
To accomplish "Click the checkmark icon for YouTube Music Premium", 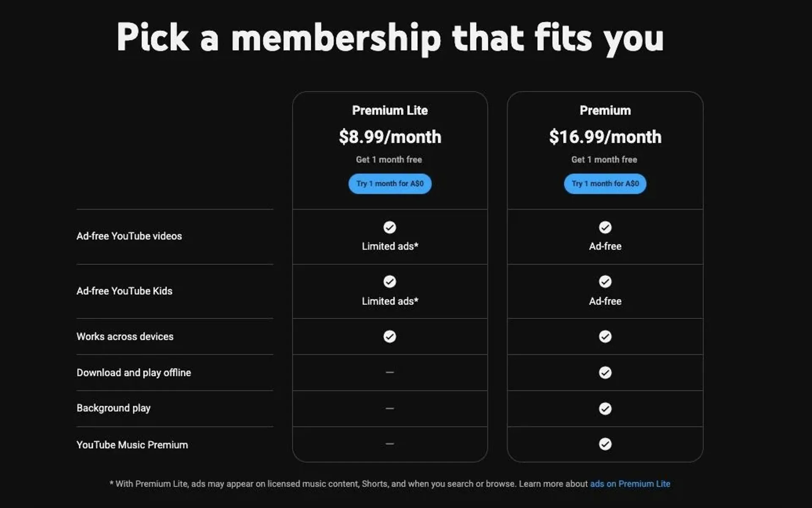I will [x=605, y=444].
